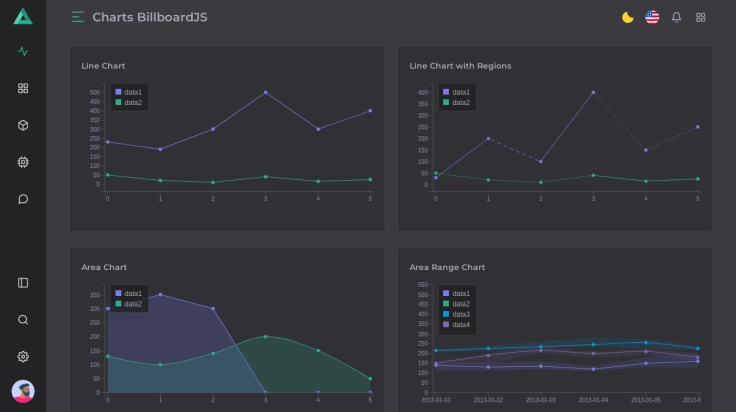Open the top-right apps grid menu
Viewport: 736px width, 412px height.
pyautogui.click(x=701, y=17)
